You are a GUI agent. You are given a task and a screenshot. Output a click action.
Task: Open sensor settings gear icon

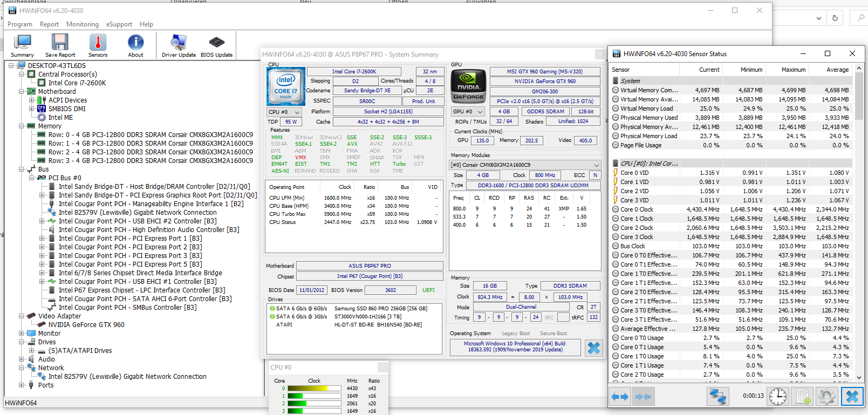827,397
